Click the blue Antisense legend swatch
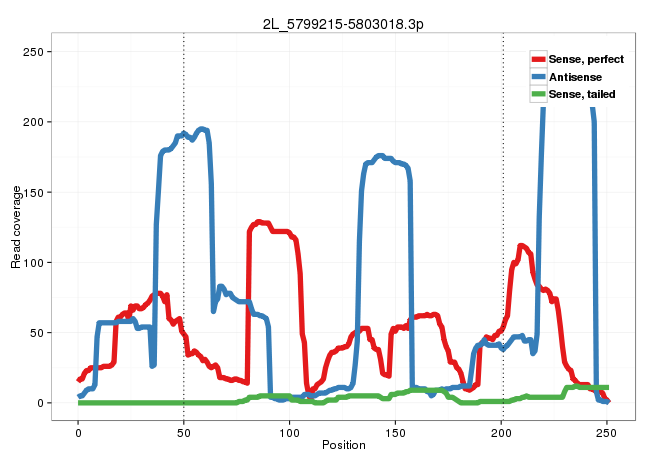The height and width of the screenshot is (460, 650). pos(538,77)
